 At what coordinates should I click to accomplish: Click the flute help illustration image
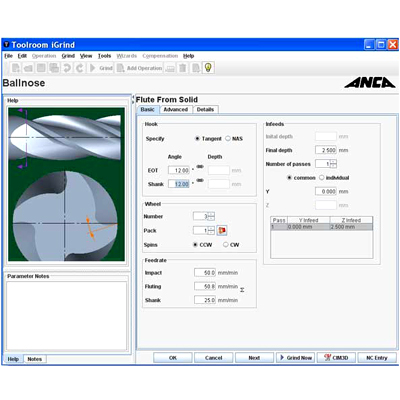pyautogui.click(x=66, y=184)
